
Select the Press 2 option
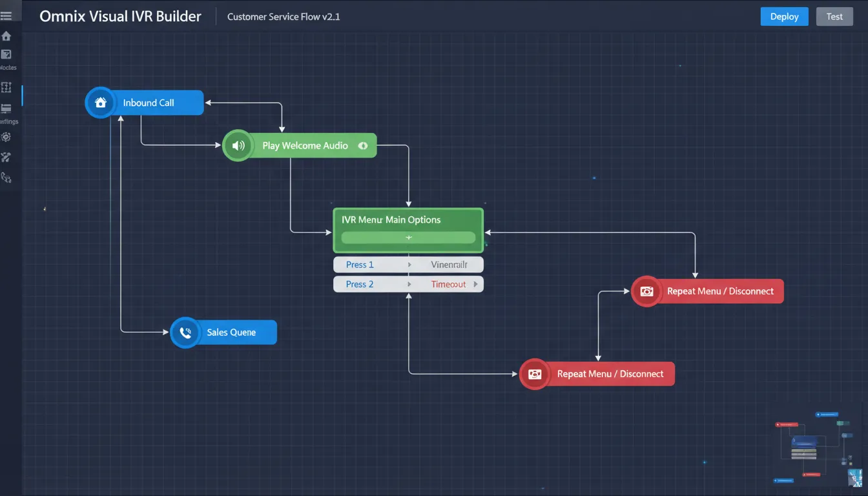[360, 284]
